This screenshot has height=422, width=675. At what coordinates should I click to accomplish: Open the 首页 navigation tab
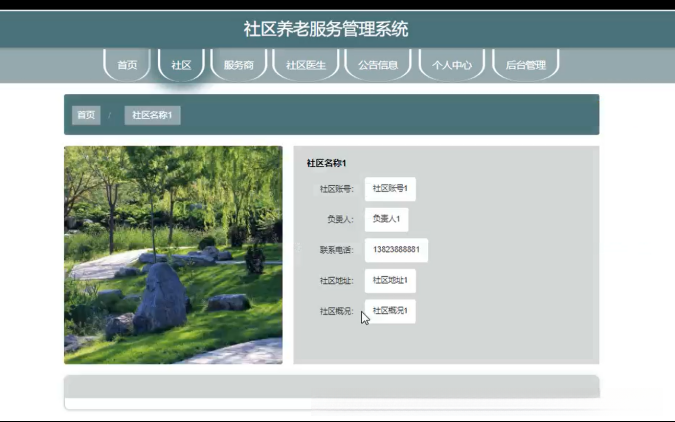[127, 65]
